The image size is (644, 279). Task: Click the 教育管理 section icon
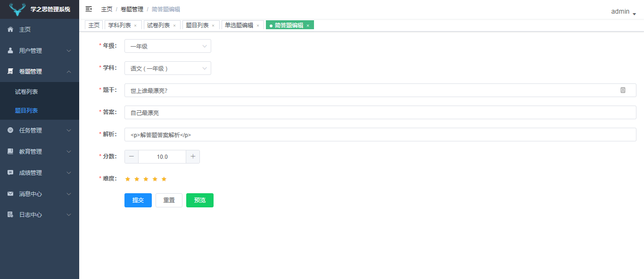coord(11,151)
